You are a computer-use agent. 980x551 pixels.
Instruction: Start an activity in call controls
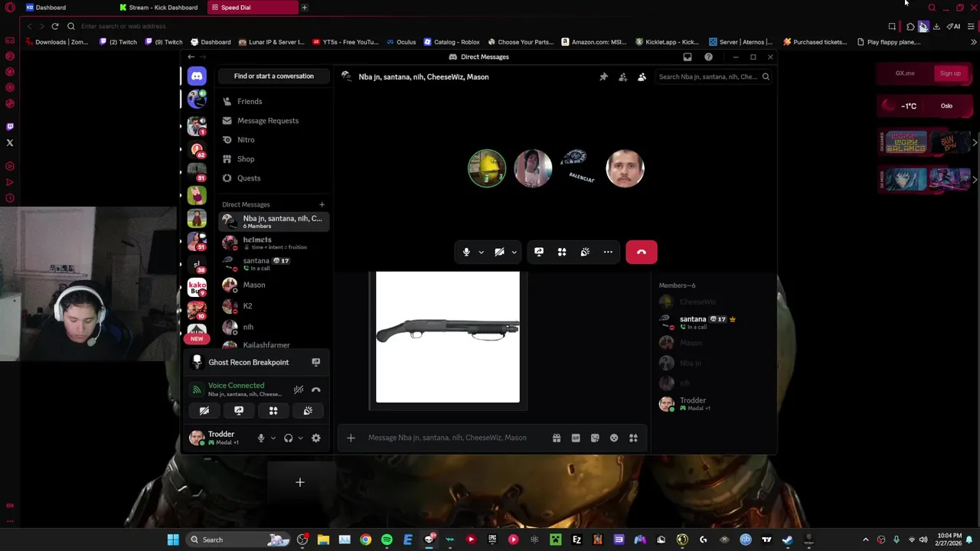click(x=562, y=252)
